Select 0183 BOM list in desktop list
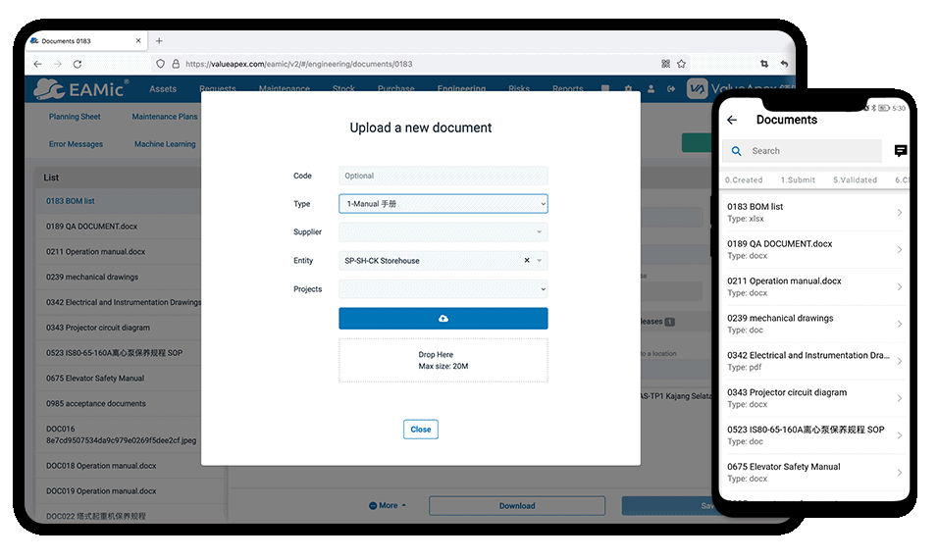The image size is (937, 560). click(120, 201)
